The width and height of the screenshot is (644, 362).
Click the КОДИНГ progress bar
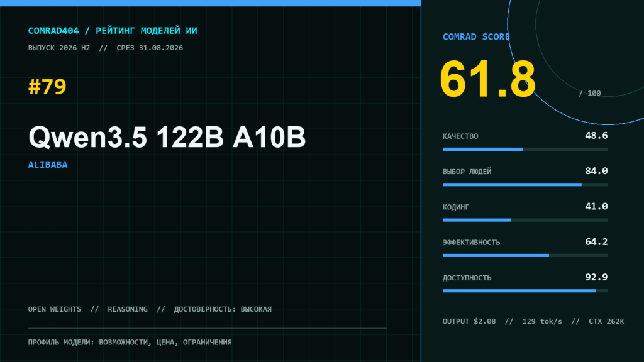(525, 220)
